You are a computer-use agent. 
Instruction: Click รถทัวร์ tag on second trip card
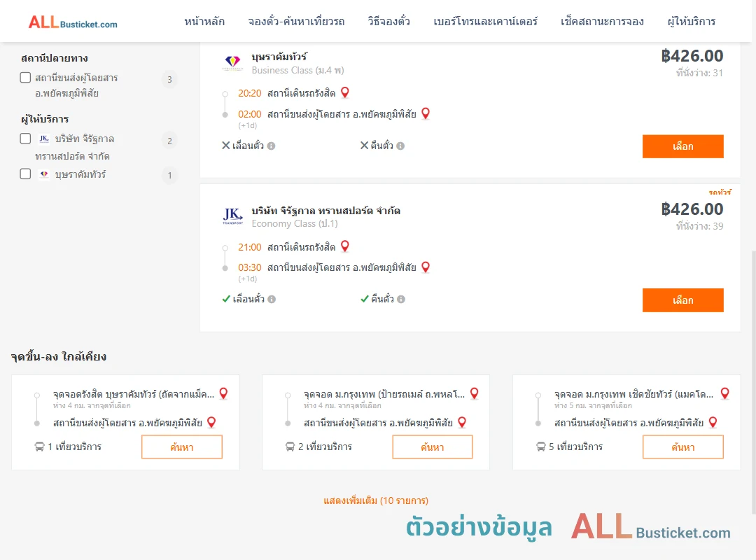click(x=720, y=192)
